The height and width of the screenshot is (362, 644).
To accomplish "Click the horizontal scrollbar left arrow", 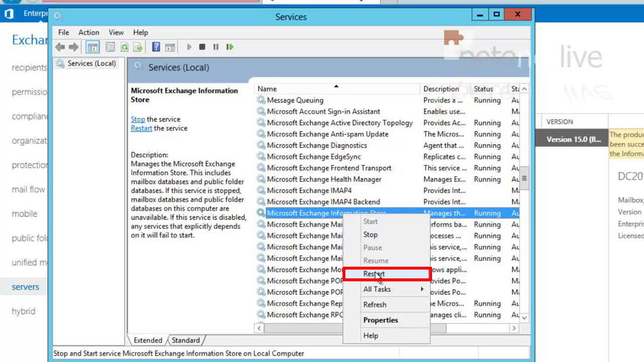I will pos(259,328).
